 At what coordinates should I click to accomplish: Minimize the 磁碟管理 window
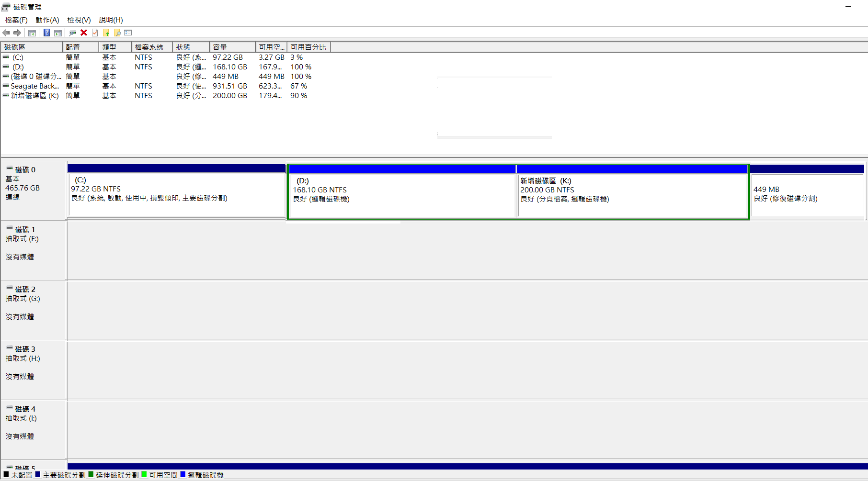tap(848, 7)
